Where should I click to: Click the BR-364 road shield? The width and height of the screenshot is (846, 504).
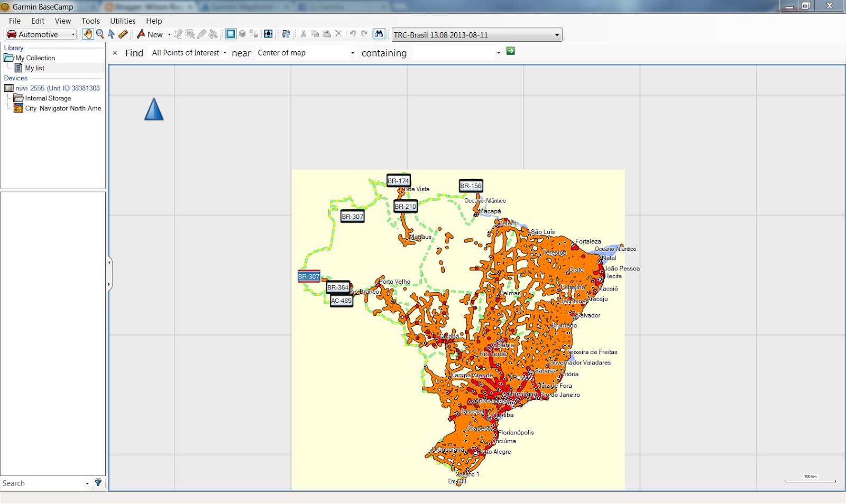(x=338, y=287)
